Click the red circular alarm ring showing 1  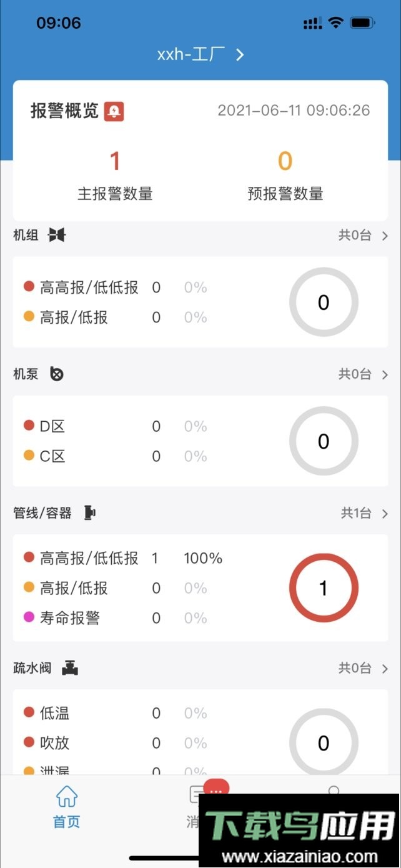point(324,587)
